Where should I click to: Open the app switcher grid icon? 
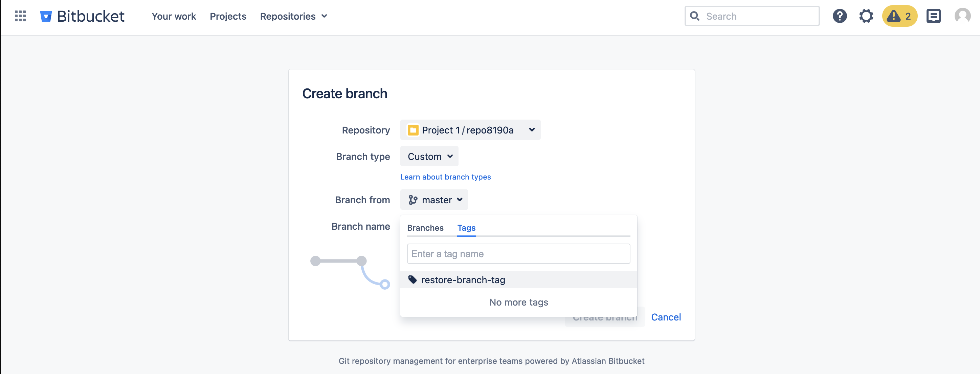tap(20, 16)
